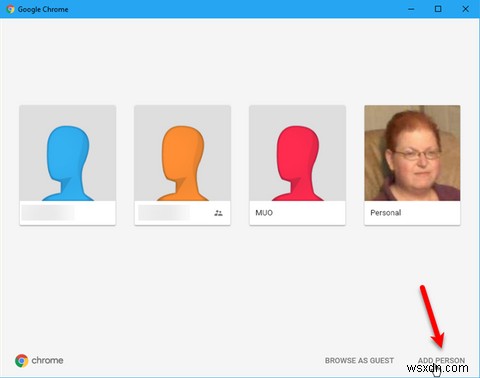Maximize the Google Chrome window

[x=438, y=9]
